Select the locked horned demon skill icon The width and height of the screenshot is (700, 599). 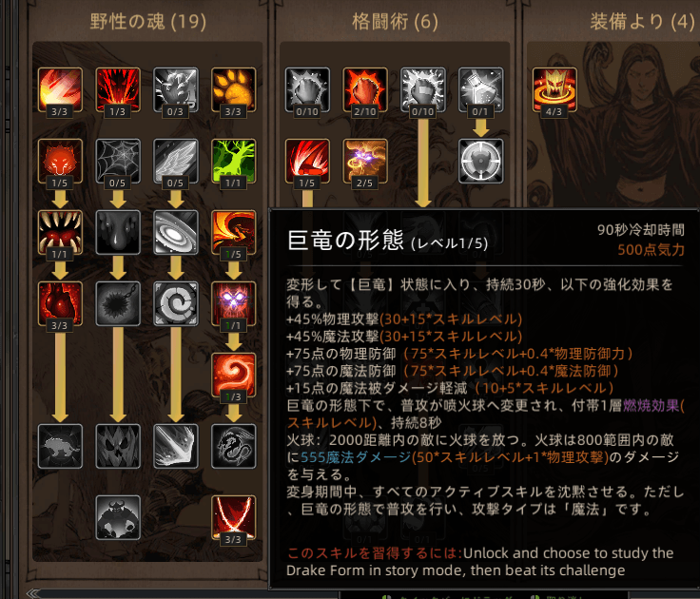(x=118, y=518)
